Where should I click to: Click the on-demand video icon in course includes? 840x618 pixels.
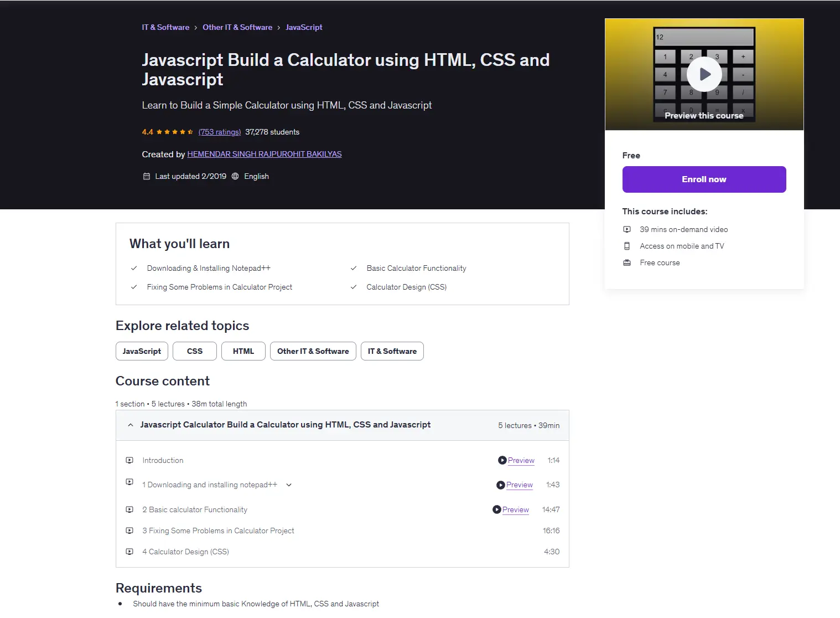627,229
